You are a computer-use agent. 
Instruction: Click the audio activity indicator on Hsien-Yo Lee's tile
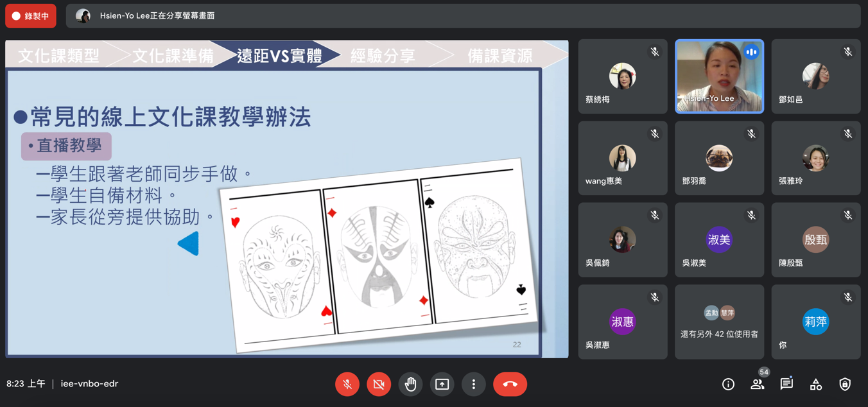[x=751, y=52]
